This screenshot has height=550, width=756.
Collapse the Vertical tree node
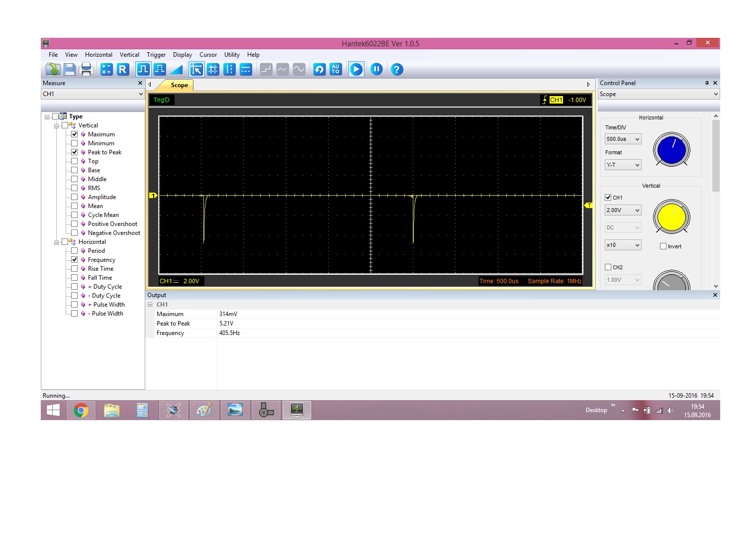[57, 126]
